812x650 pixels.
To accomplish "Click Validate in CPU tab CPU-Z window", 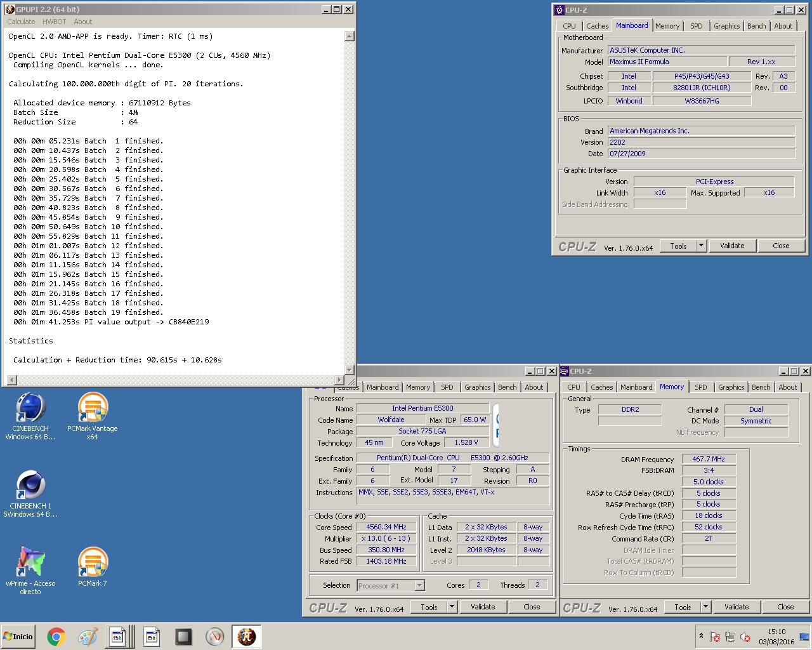I will tap(483, 607).
